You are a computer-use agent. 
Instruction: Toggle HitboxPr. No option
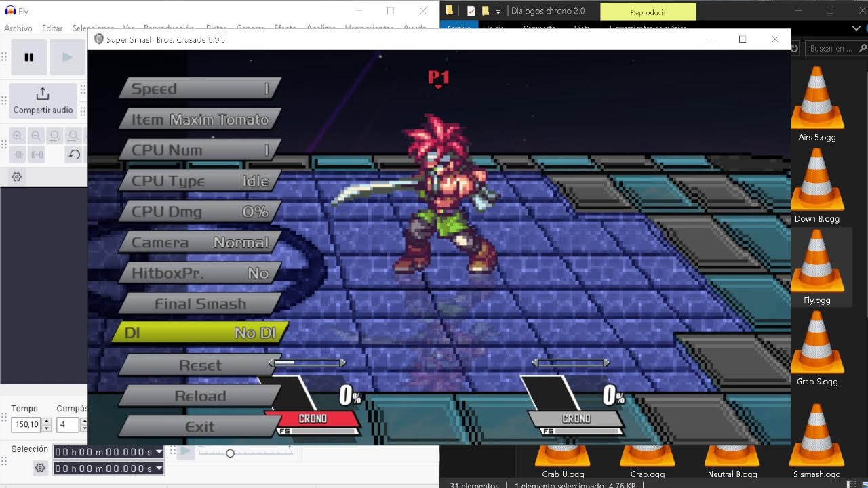(200, 273)
